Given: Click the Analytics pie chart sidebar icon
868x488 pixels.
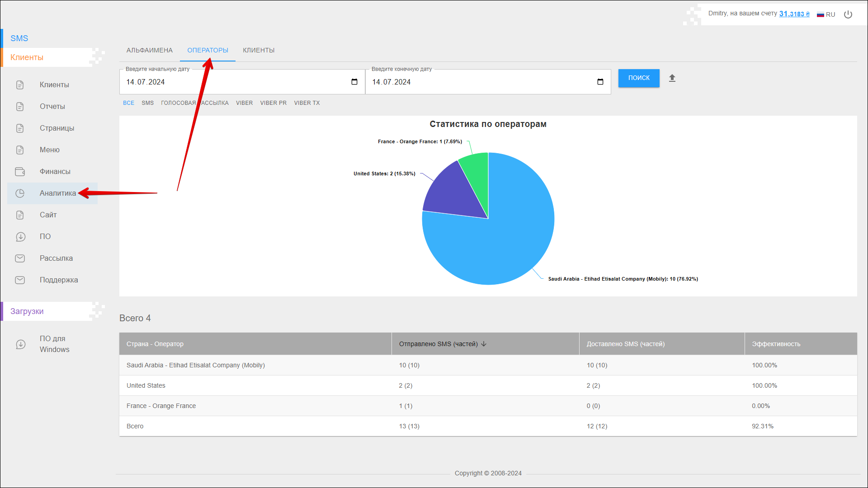Looking at the screenshot, I should 20,193.
